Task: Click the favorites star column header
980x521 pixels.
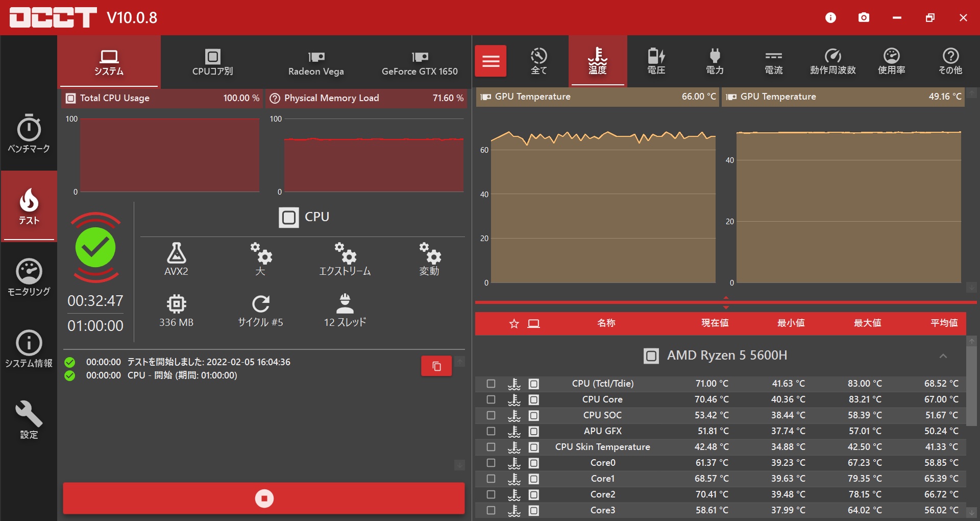Action: point(514,324)
